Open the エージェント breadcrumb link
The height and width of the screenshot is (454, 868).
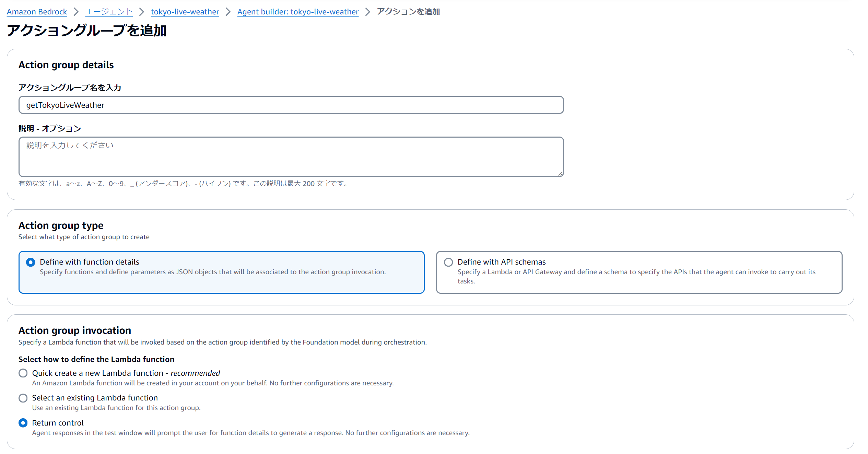[x=109, y=12]
